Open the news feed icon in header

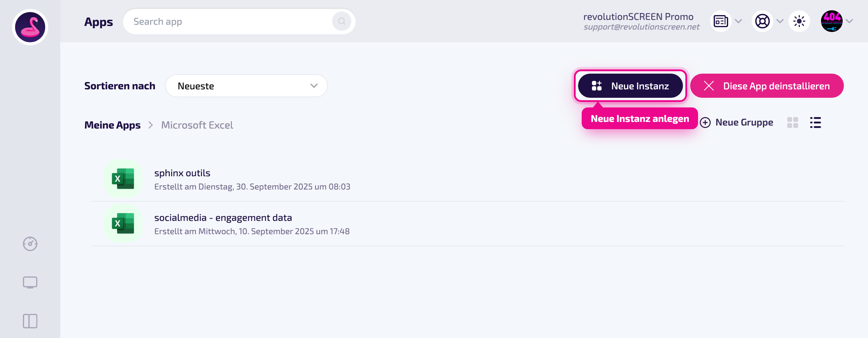coord(720,21)
